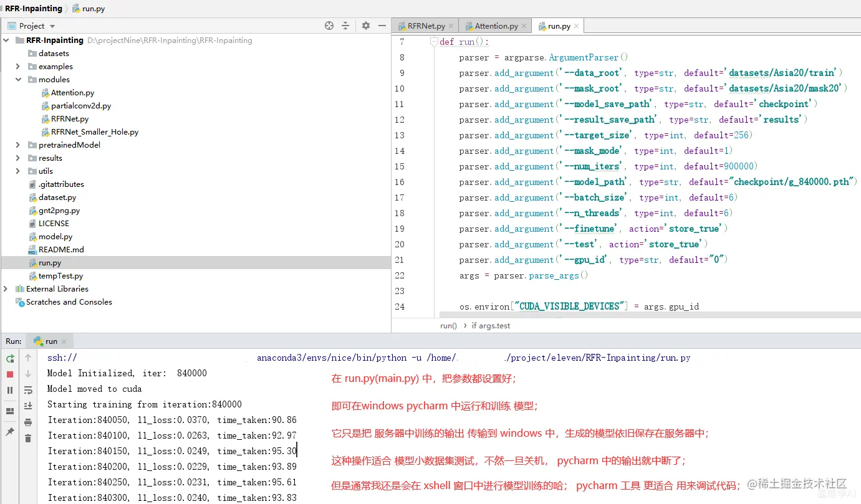The width and height of the screenshot is (861, 504).
Task: Close the Attention.py editor tab
Action: pos(524,26)
